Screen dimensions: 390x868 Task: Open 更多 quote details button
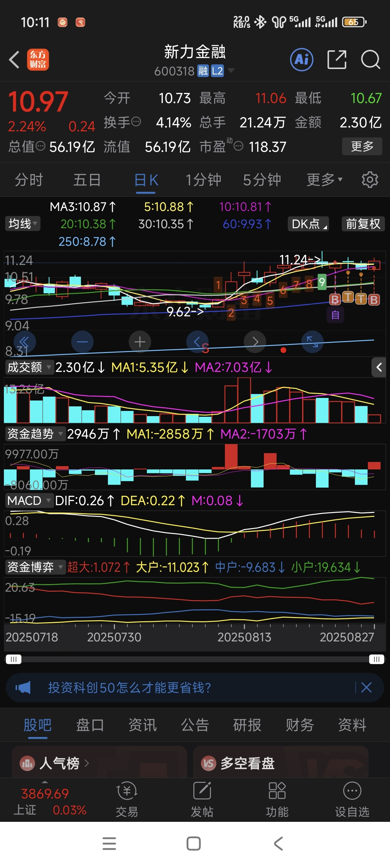tap(362, 146)
